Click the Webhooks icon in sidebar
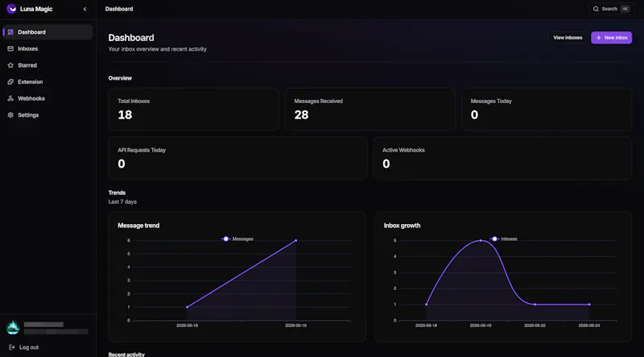 (x=10, y=98)
